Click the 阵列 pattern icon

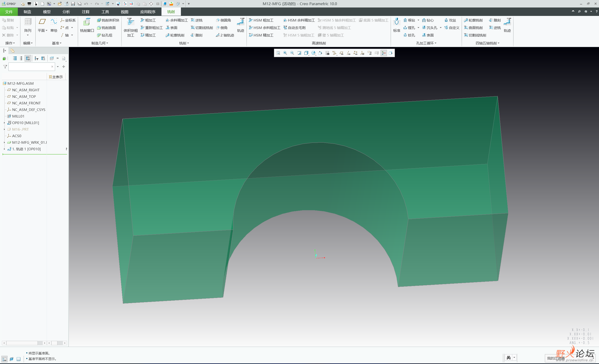click(28, 22)
